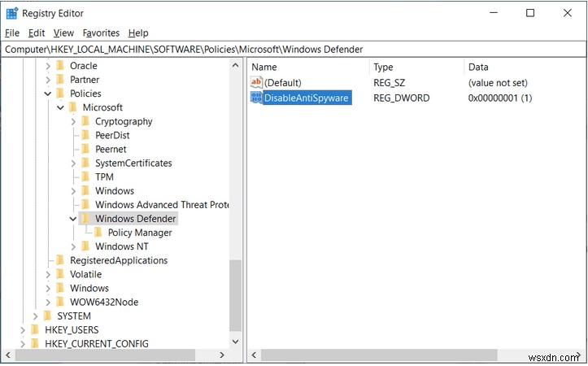Expand the Partner key
This screenshot has height=366, width=588.
[48, 80]
